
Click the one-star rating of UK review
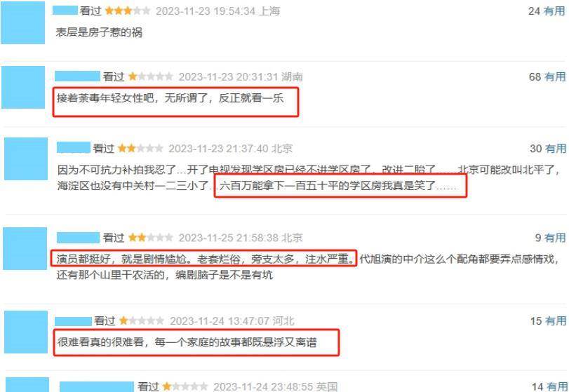[x=185, y=386]
